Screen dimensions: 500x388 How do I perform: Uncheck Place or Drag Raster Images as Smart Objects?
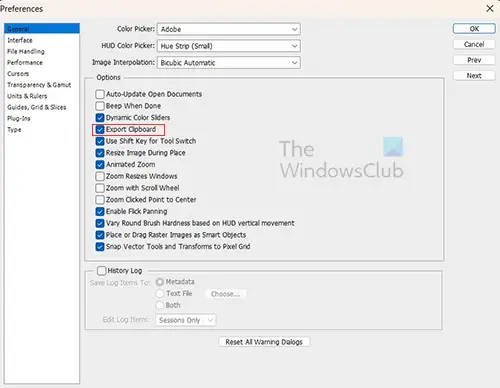100,235
